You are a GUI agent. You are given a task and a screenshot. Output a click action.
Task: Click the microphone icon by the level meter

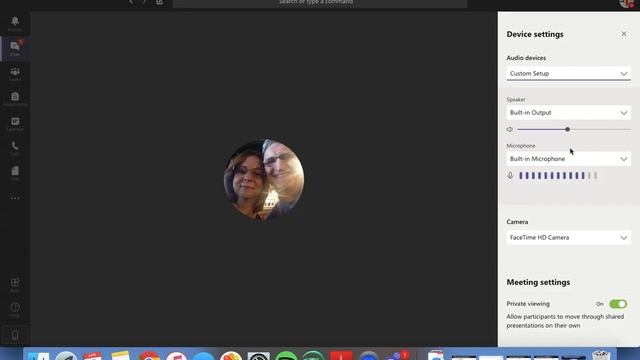tap(510, 176)
